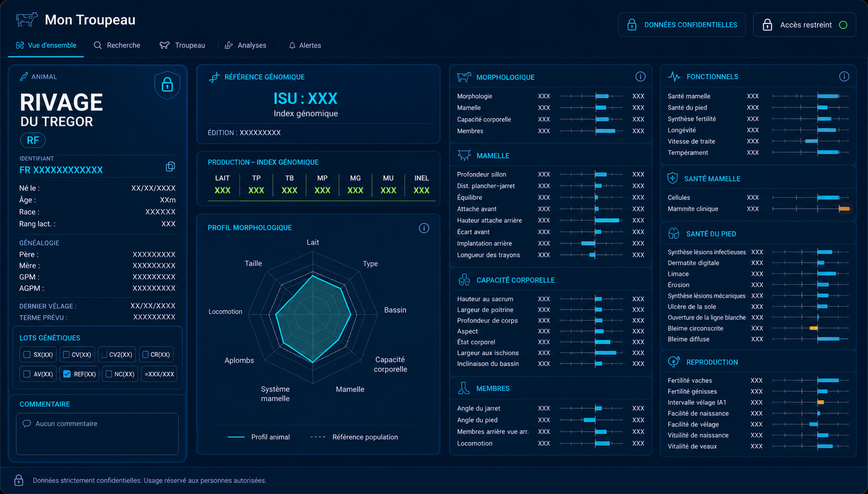Click the Données Confidentielles button

[682, 25]
